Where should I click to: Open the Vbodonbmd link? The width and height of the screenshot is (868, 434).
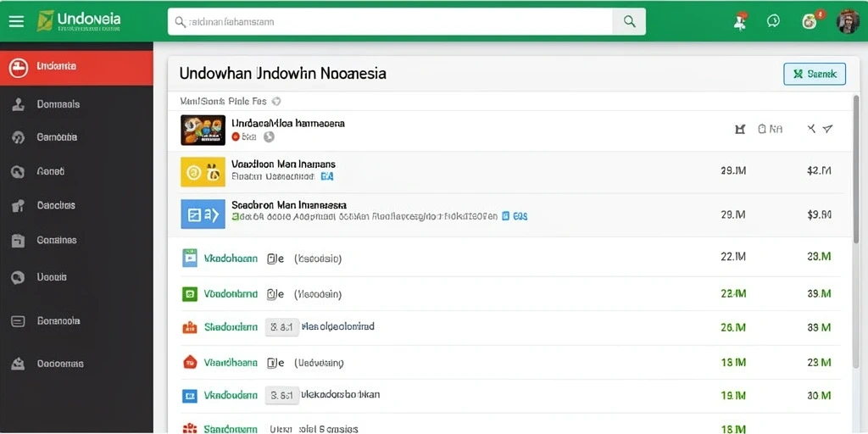click(231, 294)
